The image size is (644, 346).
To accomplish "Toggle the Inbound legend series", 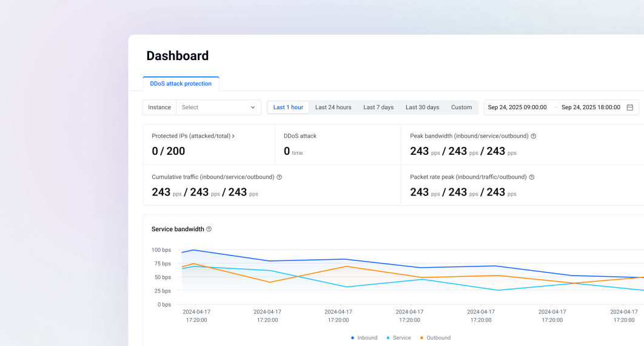I will 364,338.
